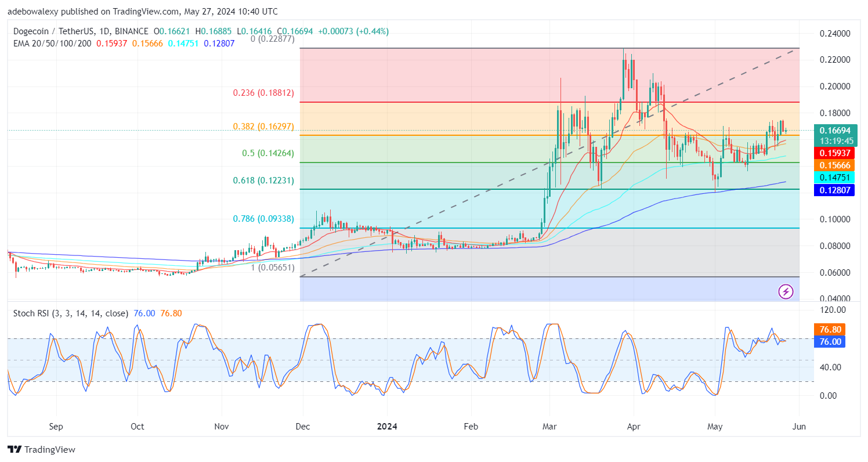Click the blue 76.00 Stoch RSI value tag
The height and width of the screenshot is (462, 868).
pos(830,342)
